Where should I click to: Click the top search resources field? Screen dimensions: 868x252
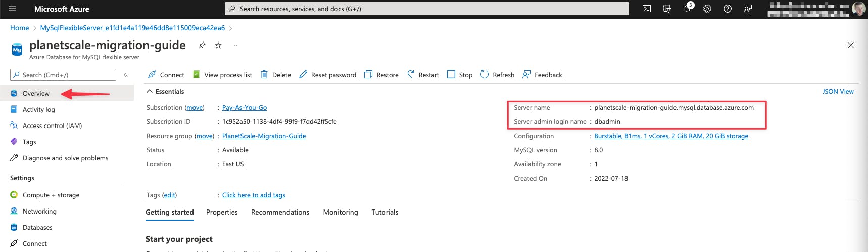[x=426, y=9]
